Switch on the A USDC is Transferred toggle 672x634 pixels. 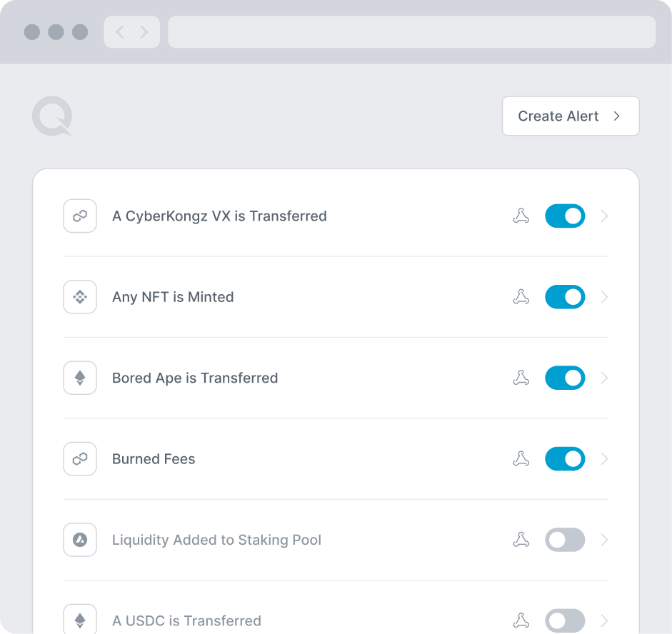(x=565, y=620)
